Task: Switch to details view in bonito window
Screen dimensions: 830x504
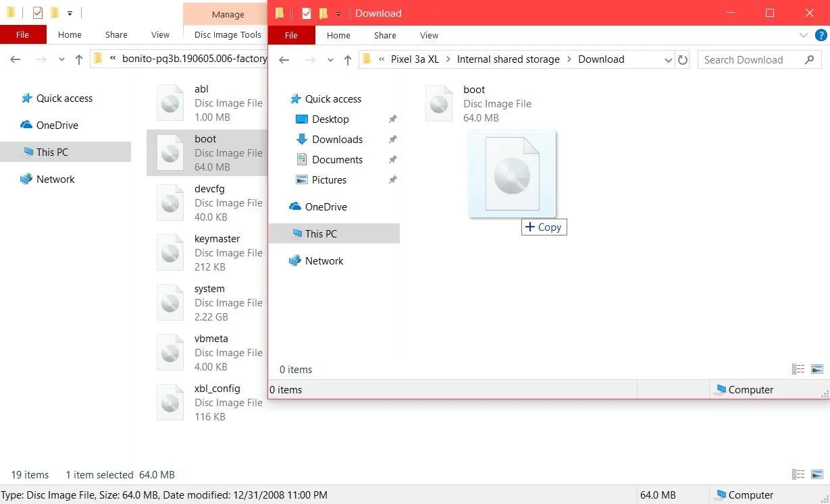Action: (x=798, y=474)
